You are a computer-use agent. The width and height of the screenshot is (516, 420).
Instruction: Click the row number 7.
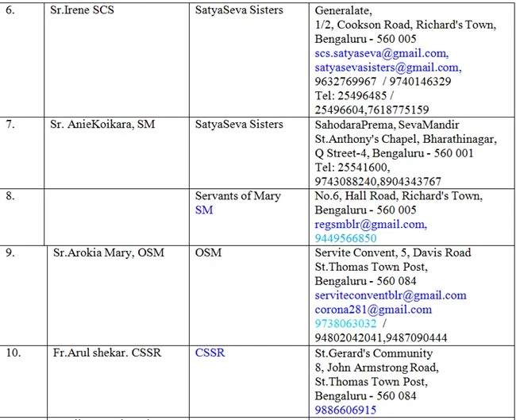[10, 125]
